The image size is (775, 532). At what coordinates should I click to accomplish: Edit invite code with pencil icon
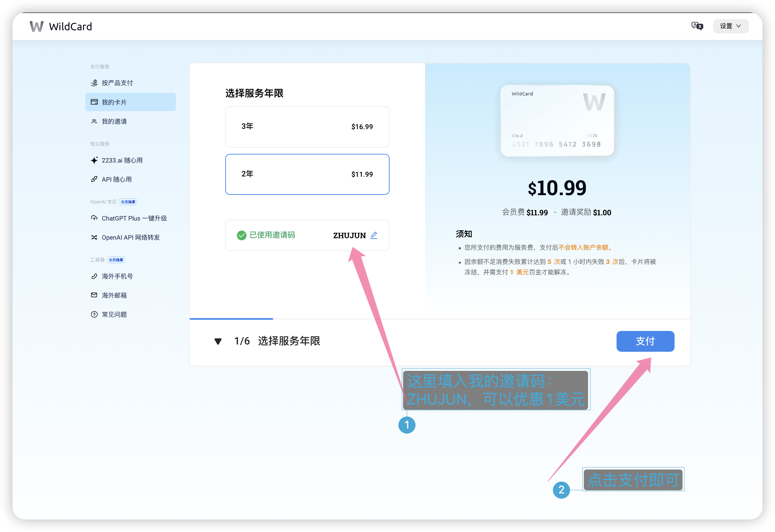374,235
